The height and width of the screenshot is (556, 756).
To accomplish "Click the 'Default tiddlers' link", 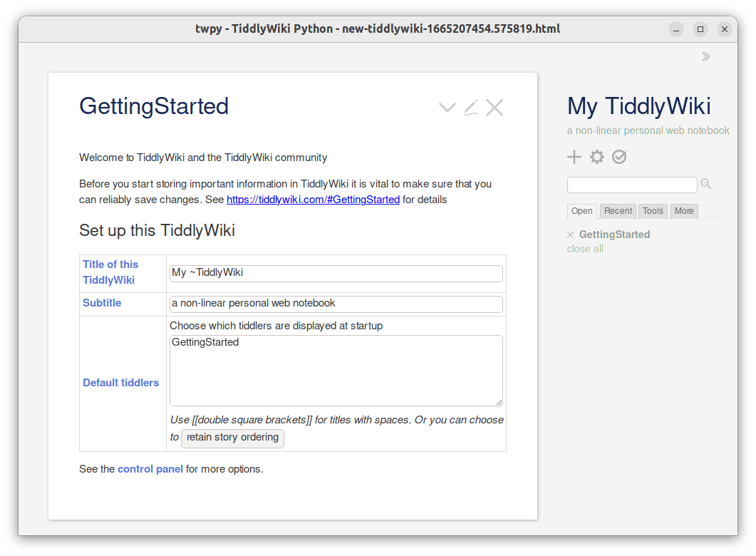I will click(x=121, y=382).
